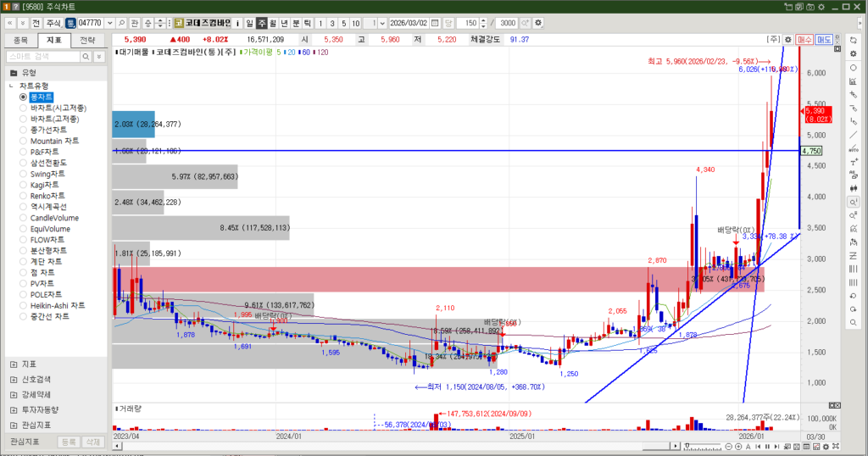Viewport: 868px width, 456px height.
Task: Switch to the 전략 tab
Action: 87,40
